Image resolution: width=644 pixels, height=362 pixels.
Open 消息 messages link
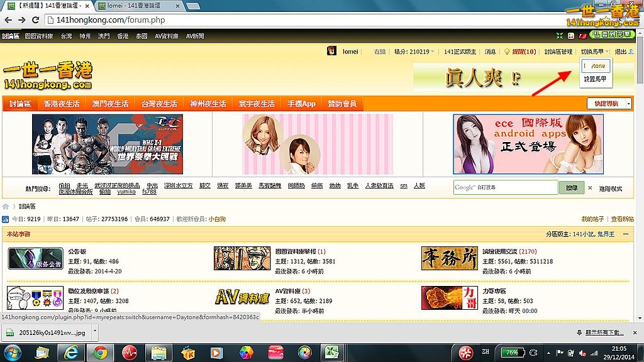(490, 52)
